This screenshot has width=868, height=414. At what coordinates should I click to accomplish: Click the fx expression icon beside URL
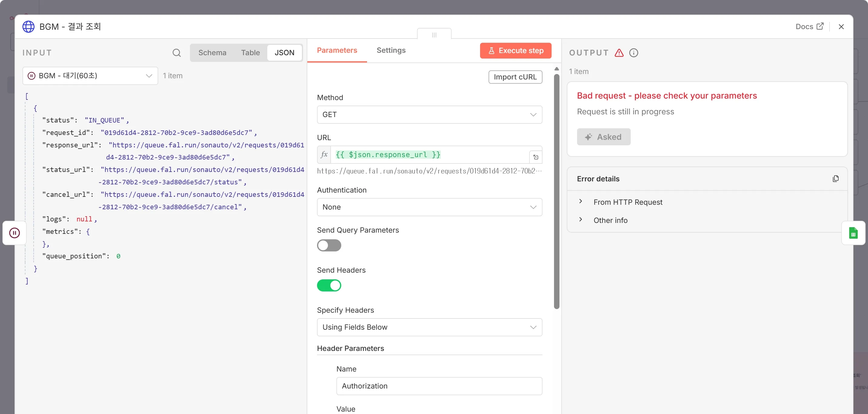[x=324, y=155]
